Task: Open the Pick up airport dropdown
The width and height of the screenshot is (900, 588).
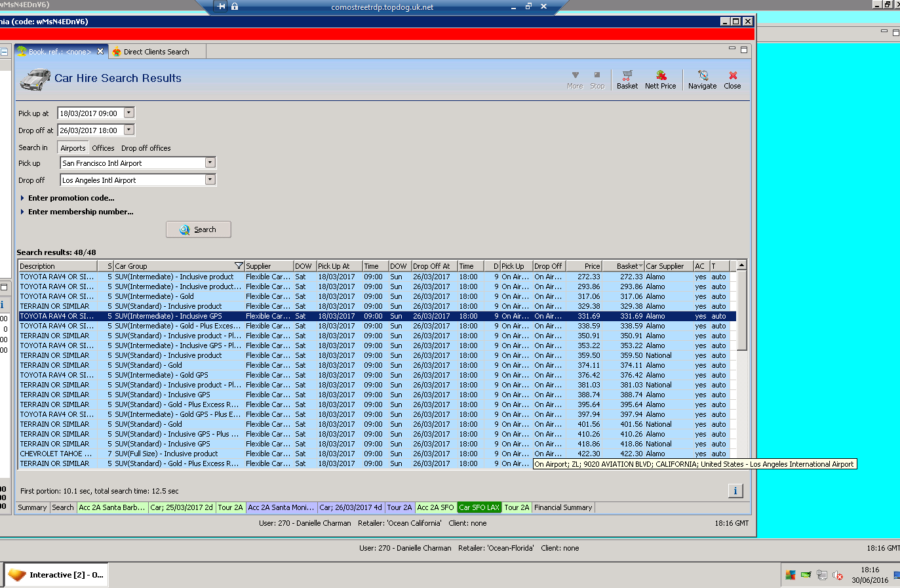Action: [x=210, y=163]
